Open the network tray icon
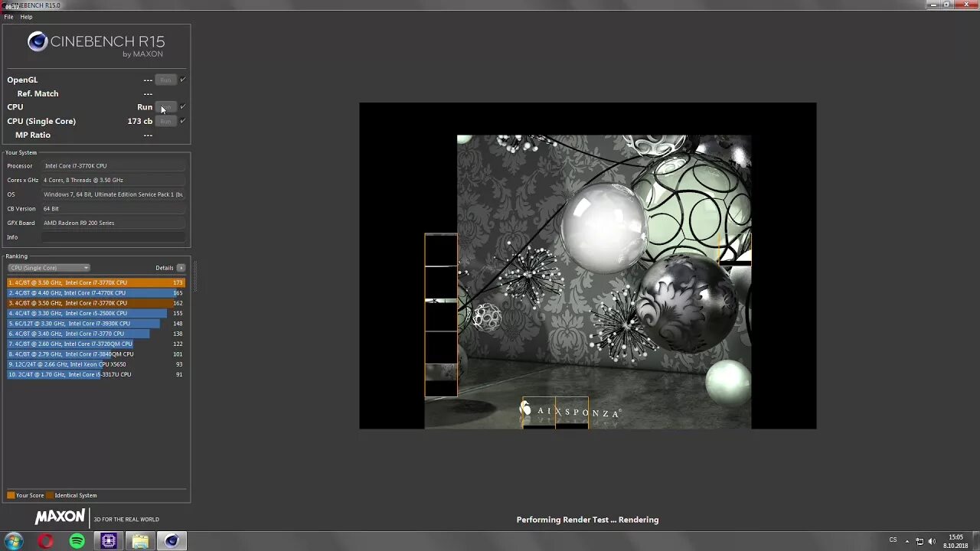The width and height of the screenshot is (980, 551). click(x=920, y=541)
